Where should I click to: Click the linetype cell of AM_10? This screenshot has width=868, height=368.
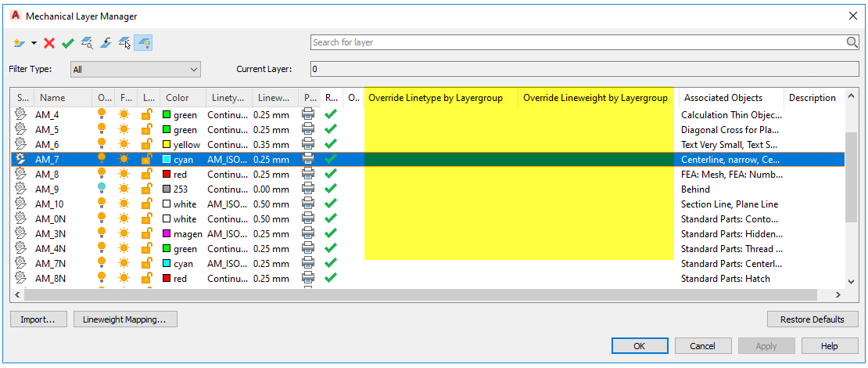[x=226, y=204]
